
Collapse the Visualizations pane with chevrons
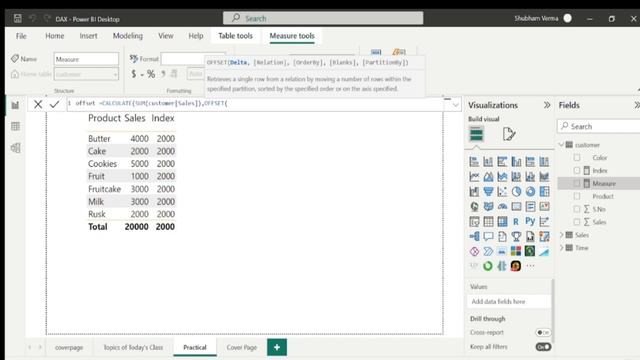coord(547,105)
